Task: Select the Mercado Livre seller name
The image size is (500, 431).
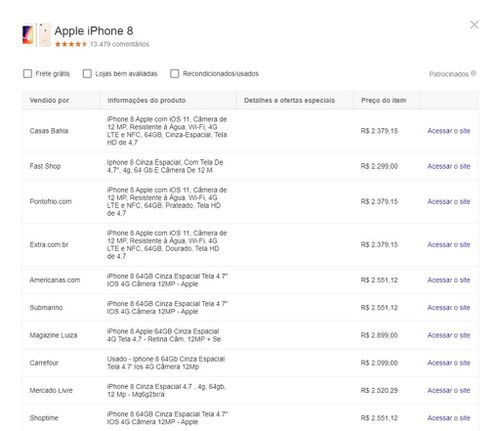Action: point(51,390)
